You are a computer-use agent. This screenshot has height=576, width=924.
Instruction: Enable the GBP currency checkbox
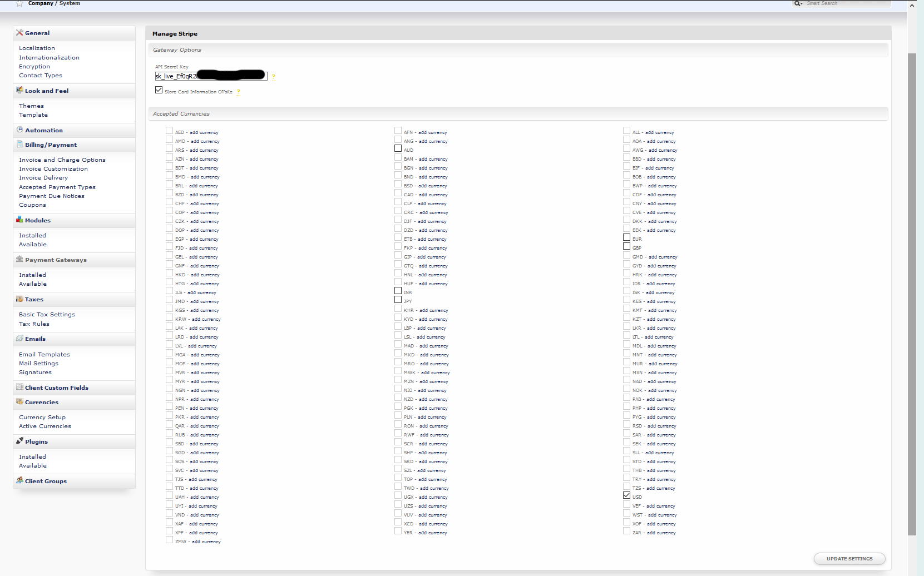tap(627, 246)
